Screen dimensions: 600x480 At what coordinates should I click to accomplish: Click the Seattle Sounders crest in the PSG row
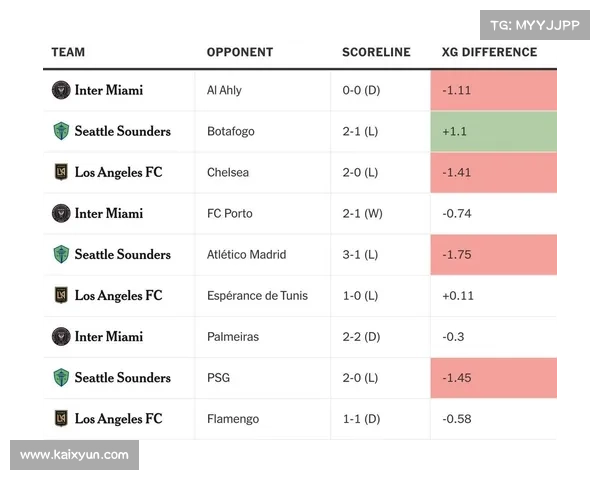click(61, 377)
